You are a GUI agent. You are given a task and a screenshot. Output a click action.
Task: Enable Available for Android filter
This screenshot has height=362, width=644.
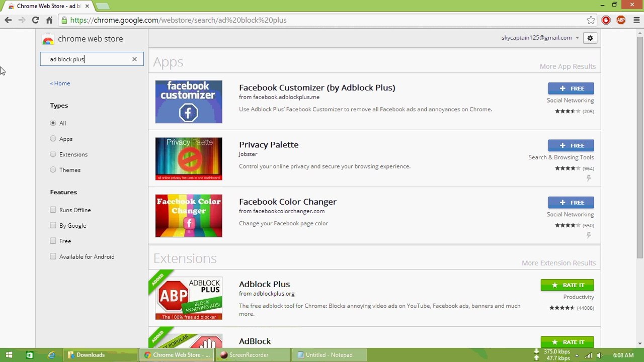(x=53, y=256)
